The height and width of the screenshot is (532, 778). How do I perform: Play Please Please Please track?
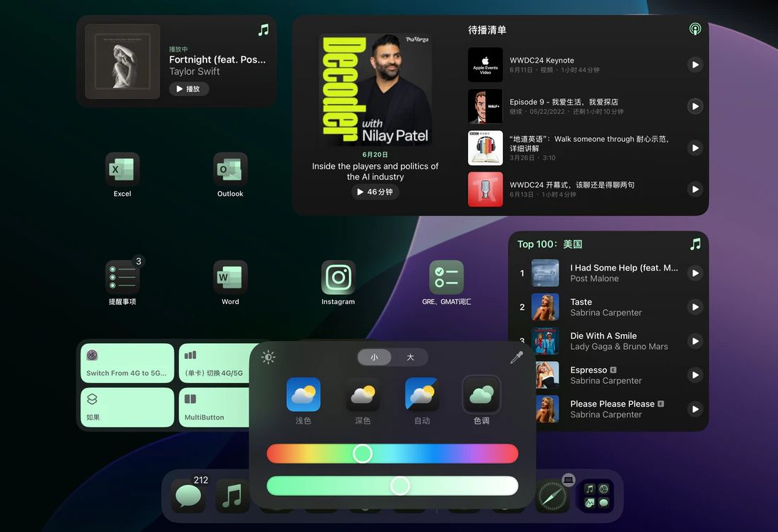(x=695, y=409)
